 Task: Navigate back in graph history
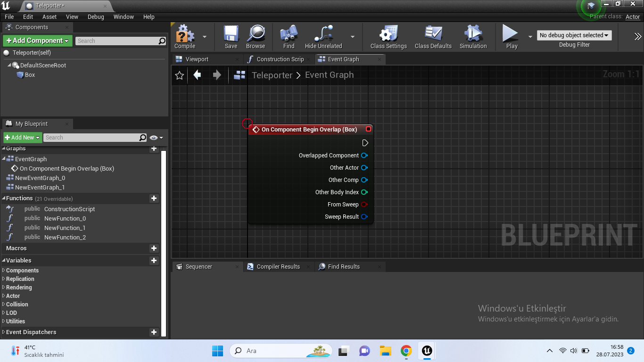[x=198, y=75]
